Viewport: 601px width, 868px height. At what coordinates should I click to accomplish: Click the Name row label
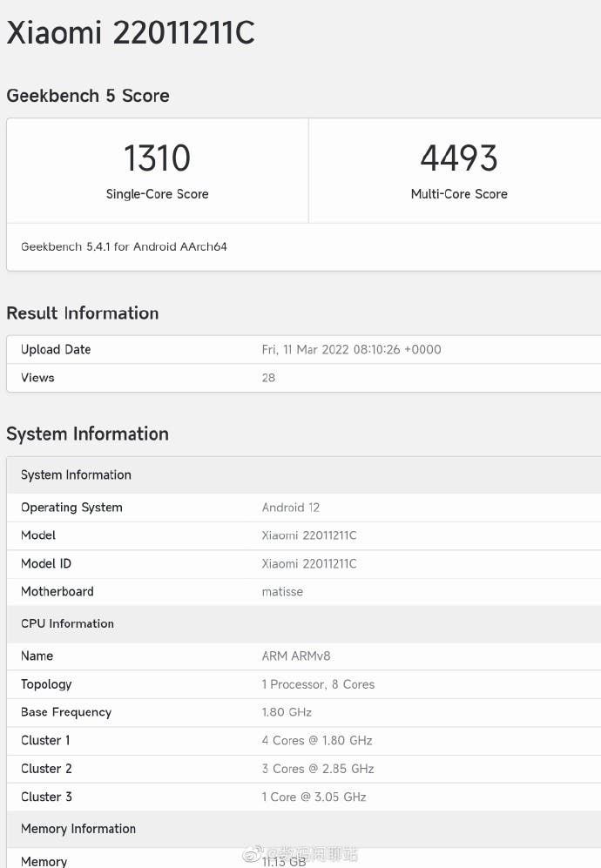[37, 656]
